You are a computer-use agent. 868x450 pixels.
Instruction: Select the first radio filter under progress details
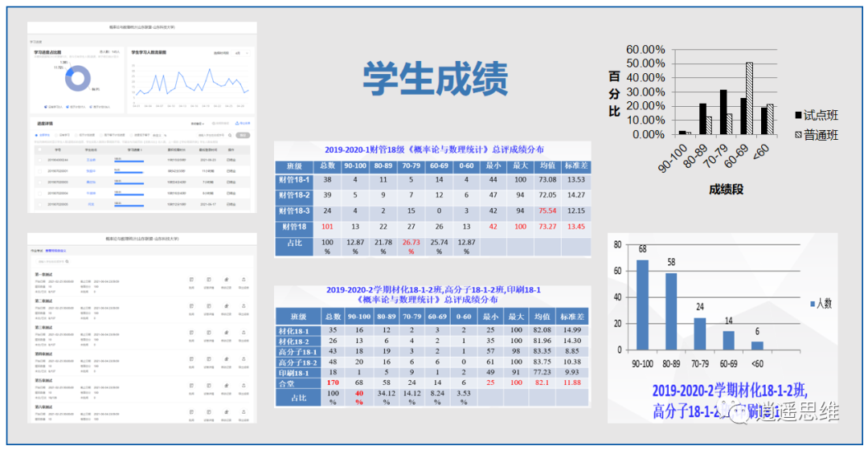(35, 135)
